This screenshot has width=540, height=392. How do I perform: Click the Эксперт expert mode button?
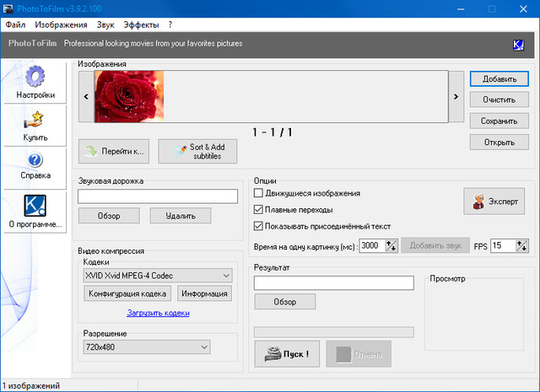coord(494,201)
